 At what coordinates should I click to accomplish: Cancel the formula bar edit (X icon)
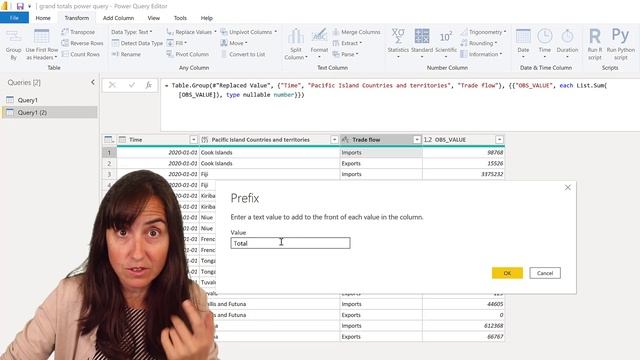click(x=112, y=85)
